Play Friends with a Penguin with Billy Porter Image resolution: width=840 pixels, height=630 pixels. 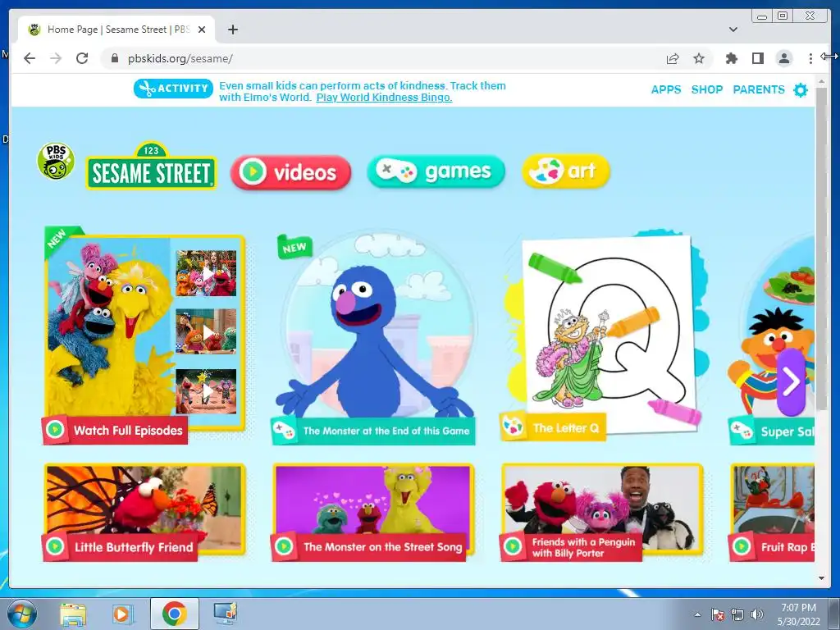[601, 512]
